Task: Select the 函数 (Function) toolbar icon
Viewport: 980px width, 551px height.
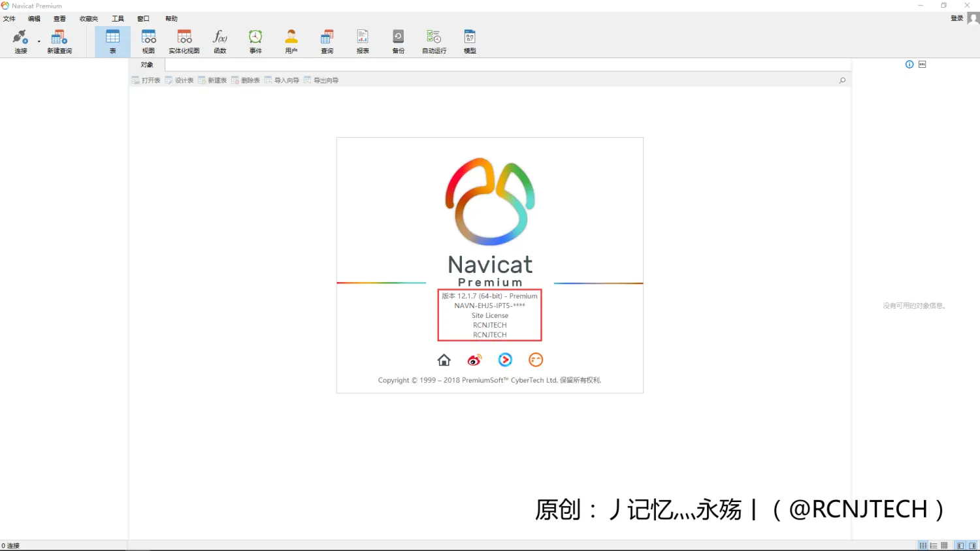Action: (x=220, y=41)
